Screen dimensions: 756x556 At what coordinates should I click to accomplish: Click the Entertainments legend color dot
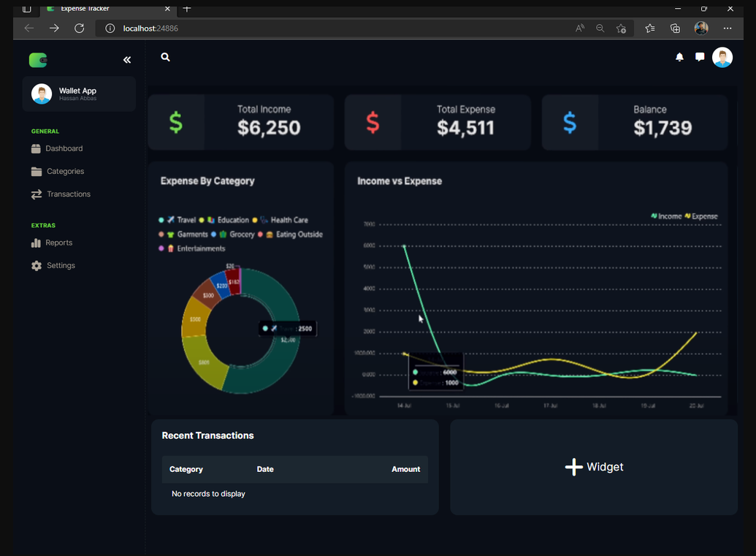[161, 249]
